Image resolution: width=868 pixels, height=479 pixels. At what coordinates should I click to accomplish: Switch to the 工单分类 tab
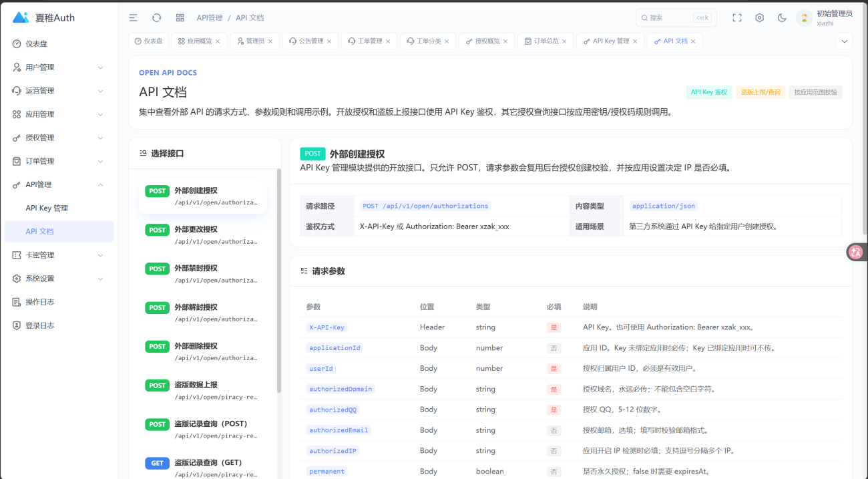click(429, 41)
